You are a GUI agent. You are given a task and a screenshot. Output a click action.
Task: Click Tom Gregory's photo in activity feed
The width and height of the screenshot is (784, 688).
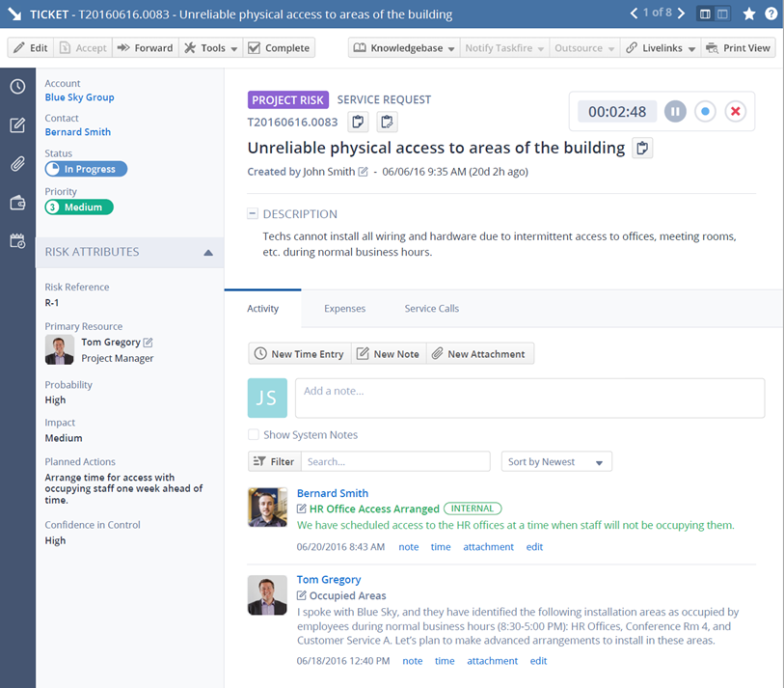[267, 595]
